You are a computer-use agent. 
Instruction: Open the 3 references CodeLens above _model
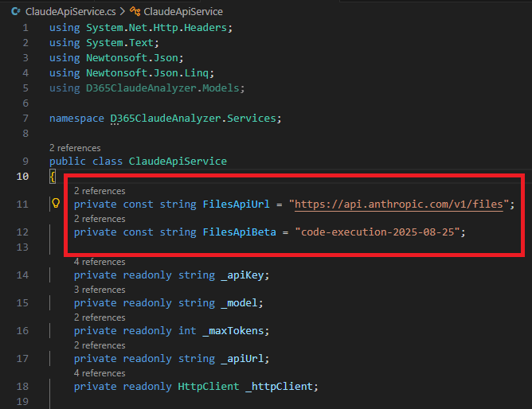(100, 290)
